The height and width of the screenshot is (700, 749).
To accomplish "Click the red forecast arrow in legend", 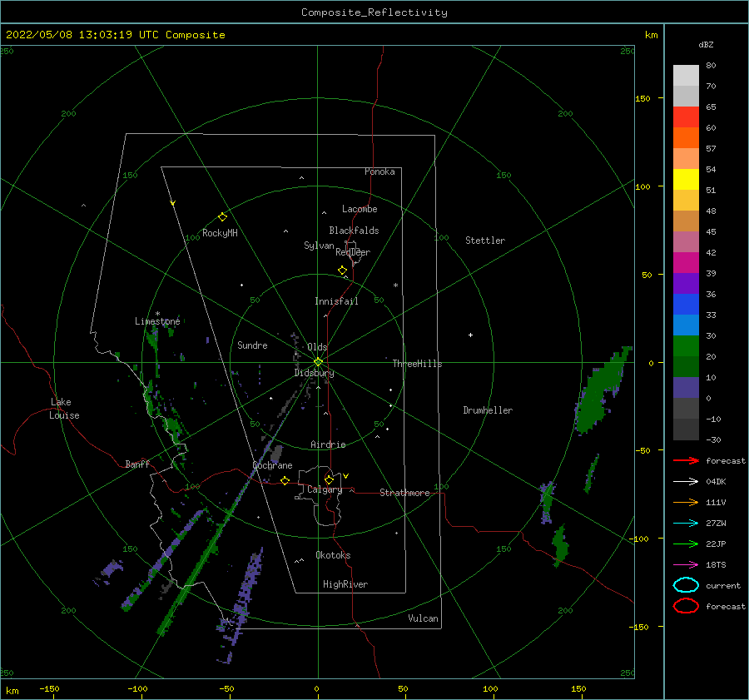I will [x=686, y=460].
